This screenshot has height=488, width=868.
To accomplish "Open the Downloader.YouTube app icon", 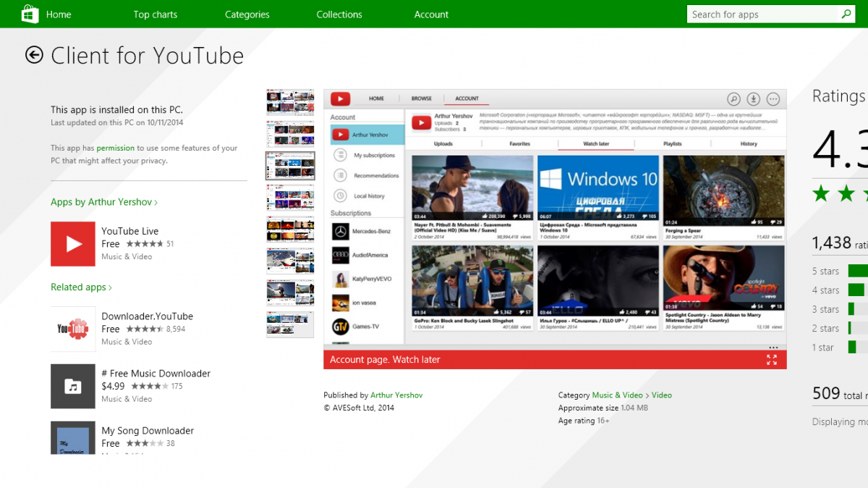I will tap(73, 329).
